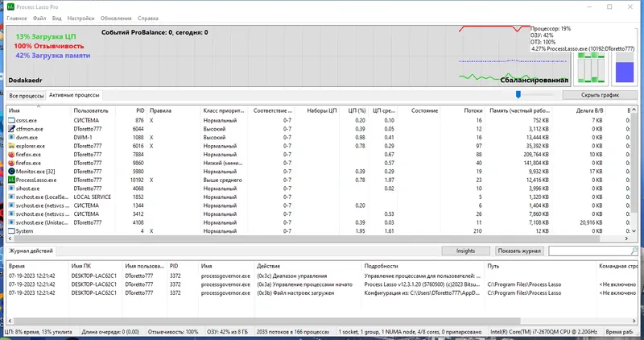The height and width of the screenshot is (340, 644).
Task: Click the ProcessLasso.exe row icon
Action: pyautogui.click(x=11, y=180)
